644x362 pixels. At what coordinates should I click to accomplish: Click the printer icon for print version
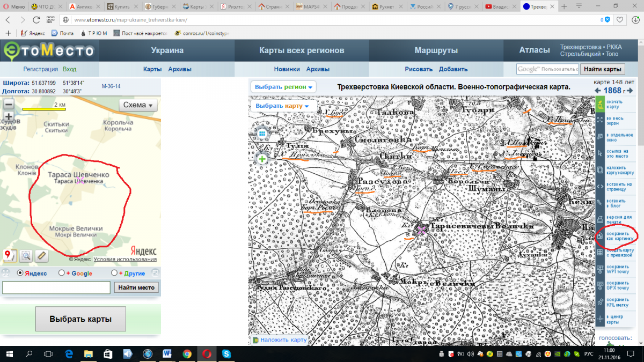(x=600, y=219)
